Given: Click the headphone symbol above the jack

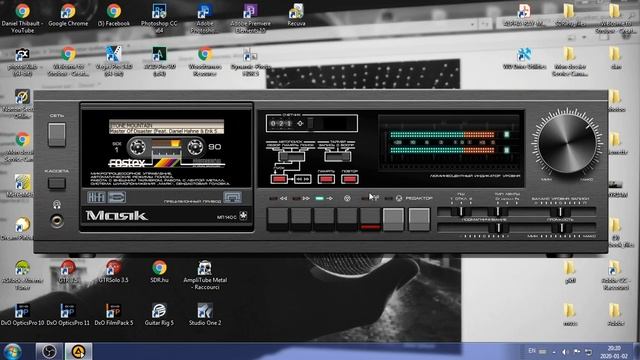Looking at the screenshot, I should coord(57,204).
